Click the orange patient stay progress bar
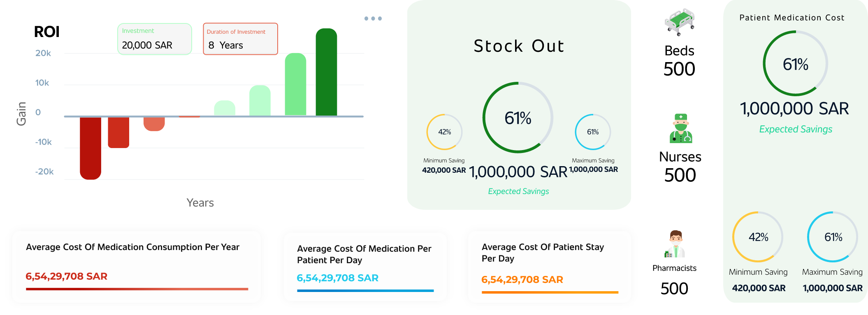Viewport: 868px width, 315px height. pyautogui.click(x=550, y=292)
